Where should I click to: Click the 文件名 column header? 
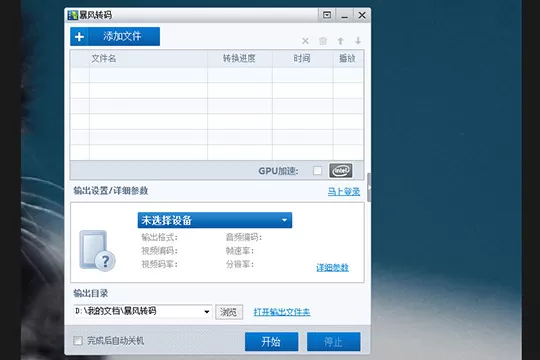(148, 59)
